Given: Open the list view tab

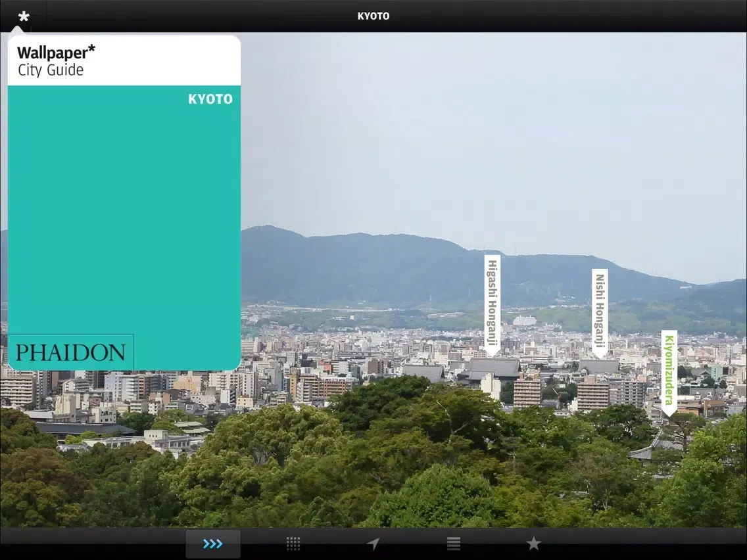Looking at the screenshot, I should coord(453,544).
